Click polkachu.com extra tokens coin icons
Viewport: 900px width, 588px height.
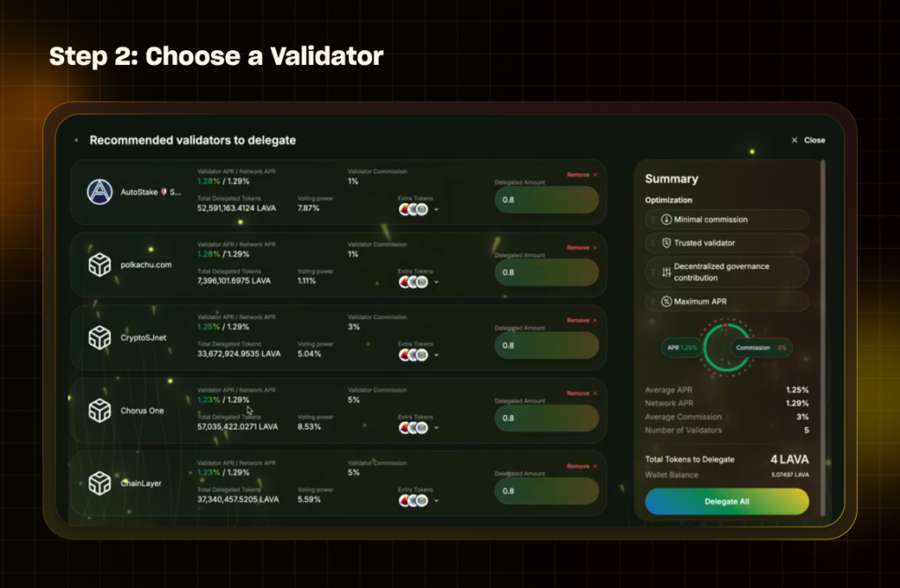413,282
